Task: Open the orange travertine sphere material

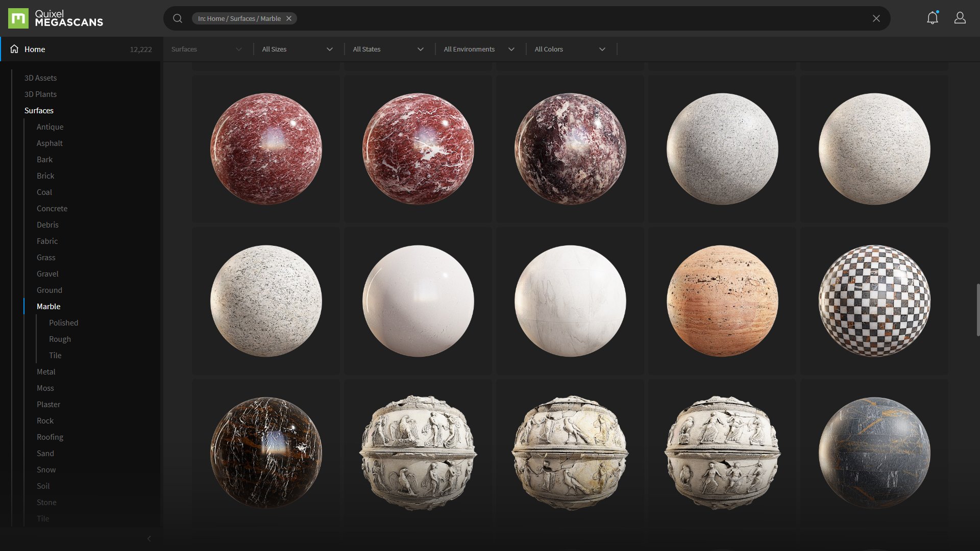Action: (x=722, y=301)
